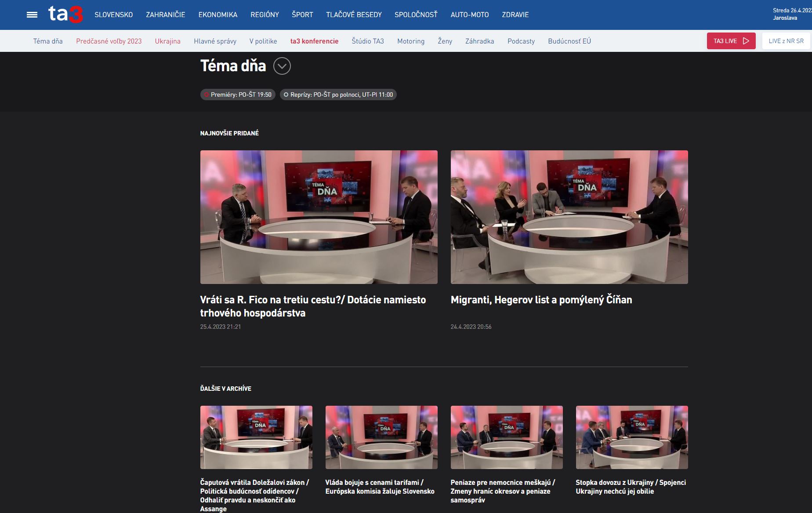Click the ta3 logo
The width and height of the screenshot is (812, 513).
pyautogui.click(x=65, y=15)
